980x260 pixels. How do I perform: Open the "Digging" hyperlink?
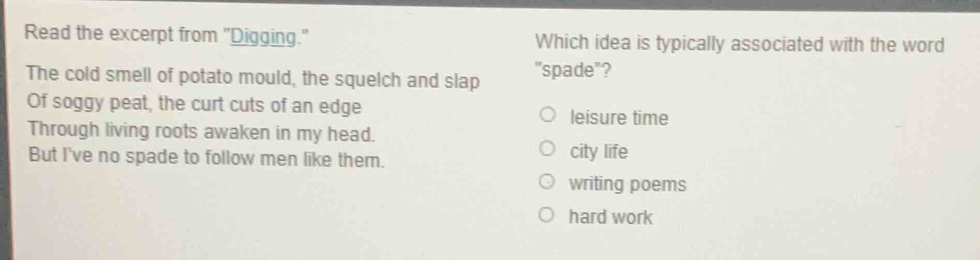(263, 37)
